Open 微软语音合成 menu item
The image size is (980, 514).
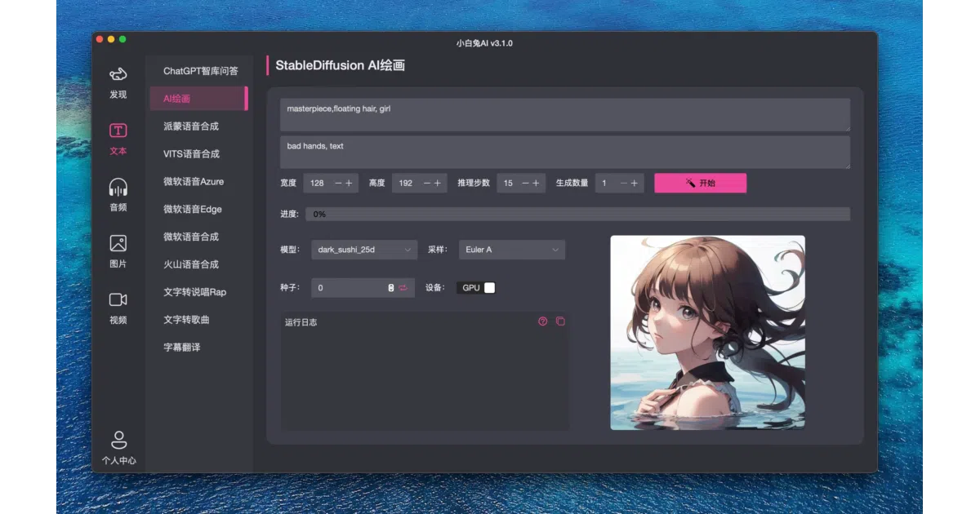191,237
